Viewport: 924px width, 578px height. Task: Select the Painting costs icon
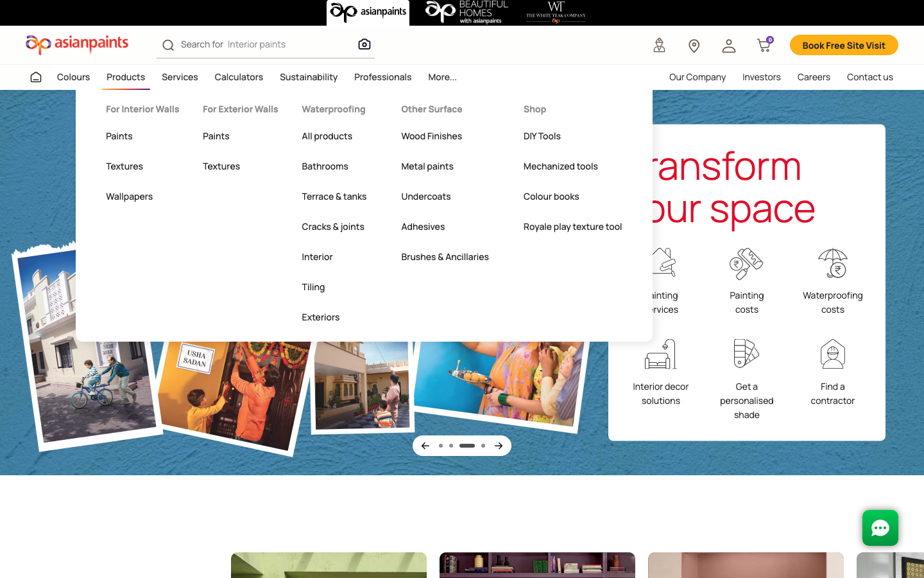pyautogui.click(x=746, y=263)
